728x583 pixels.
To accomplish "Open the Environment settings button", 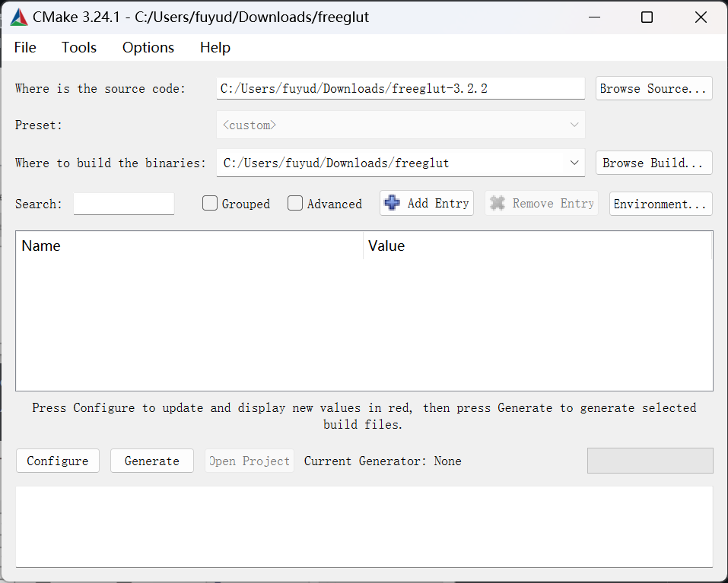I will pos(660,204).
